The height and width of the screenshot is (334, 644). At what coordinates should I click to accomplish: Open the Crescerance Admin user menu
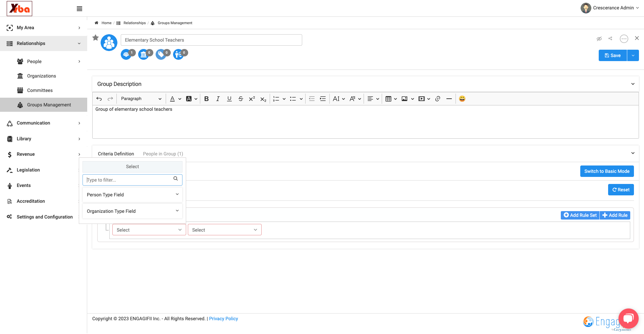[610, 8]
